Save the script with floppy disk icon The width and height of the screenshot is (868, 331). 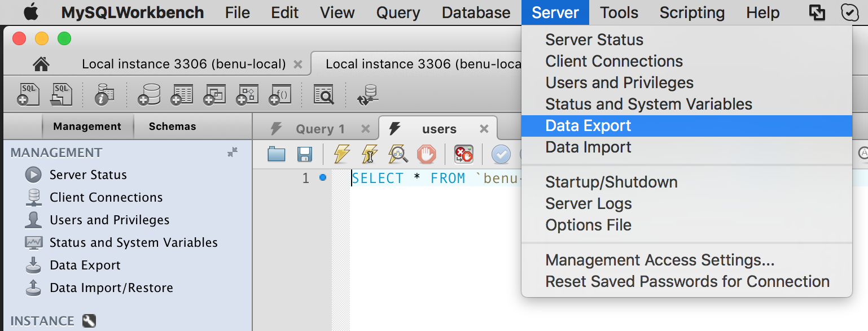click(x=305, y=154)
